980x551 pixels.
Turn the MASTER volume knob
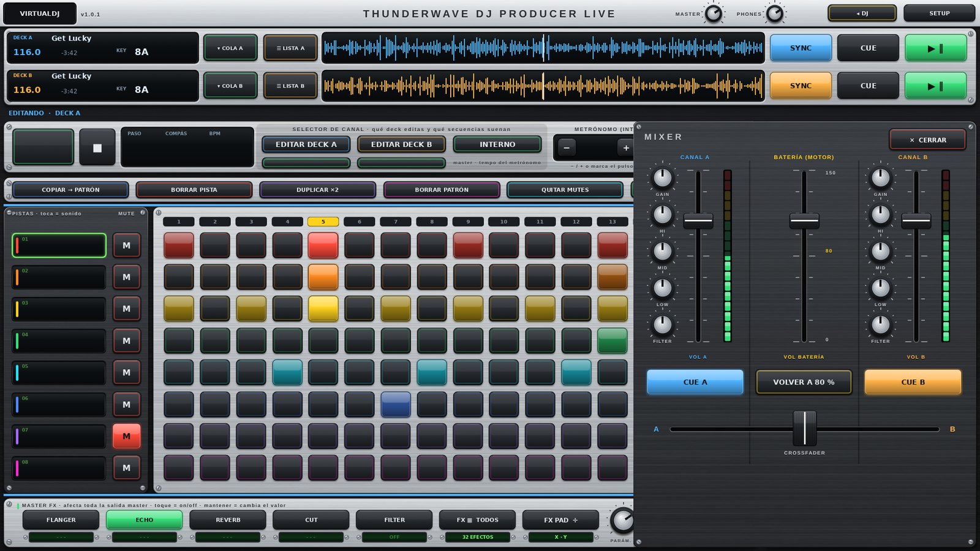coord(714,13)
